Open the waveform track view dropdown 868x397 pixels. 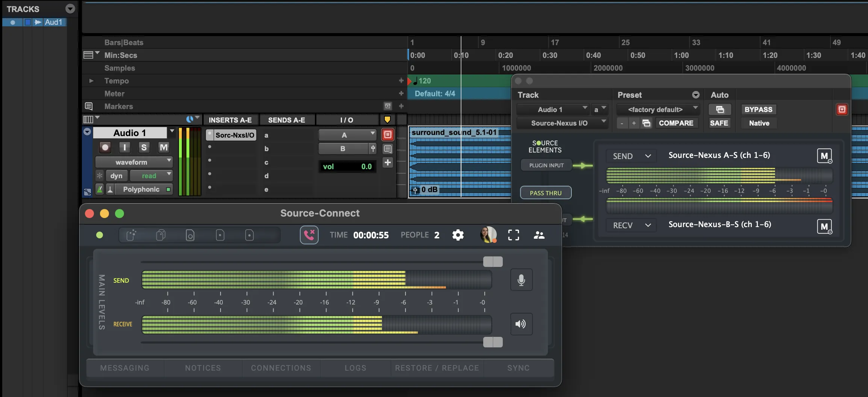pos(134,162)
